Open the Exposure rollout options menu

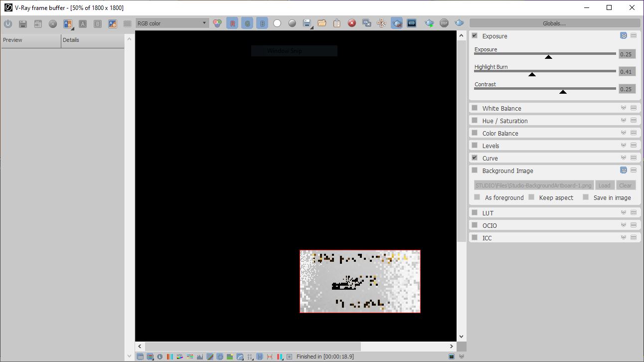tap(634, 36)
